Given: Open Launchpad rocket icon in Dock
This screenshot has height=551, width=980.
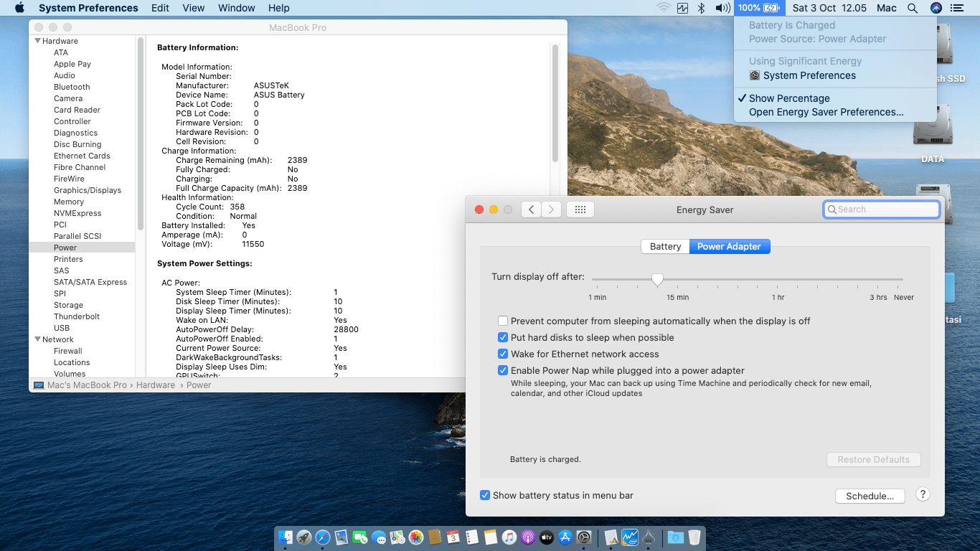Looking at the screenshot, I should [x=304, y=537].
